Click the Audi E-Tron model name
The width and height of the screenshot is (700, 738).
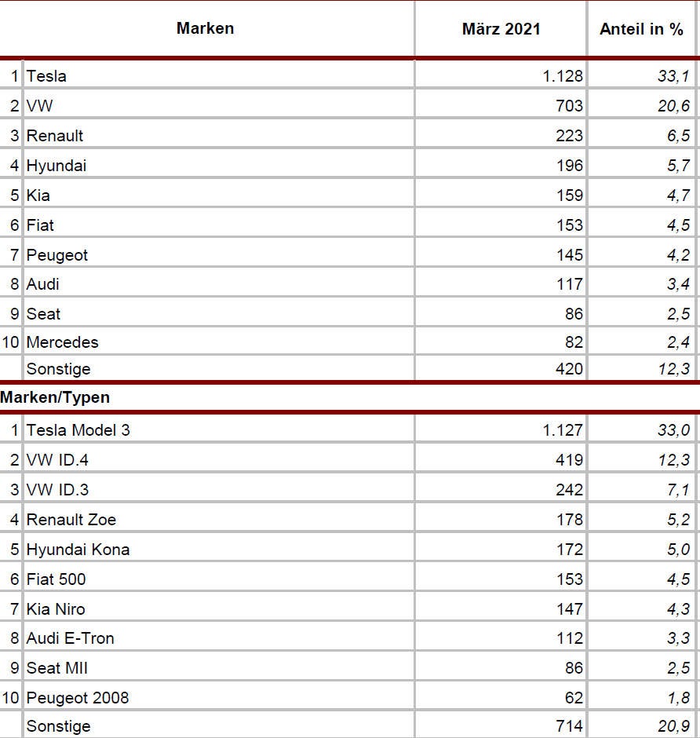71,638
